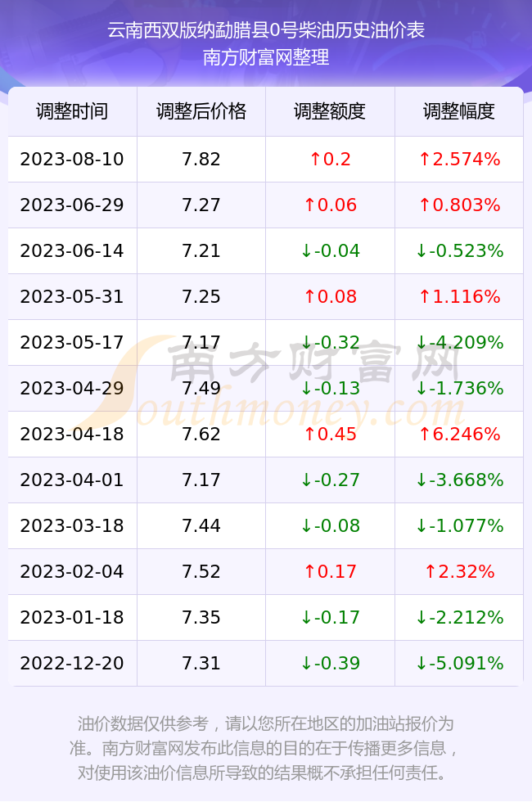Click the ↑2.574% percentage cell

click(x=459, y=159)
